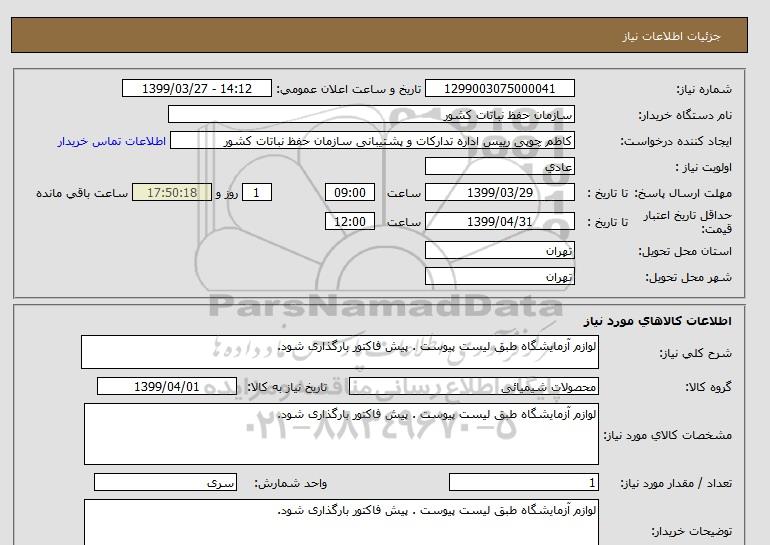The height and width of the screenshot is (545, 770).
Task: Click the general need description text box
Action: pyautogui.click(x=340, y=352)
